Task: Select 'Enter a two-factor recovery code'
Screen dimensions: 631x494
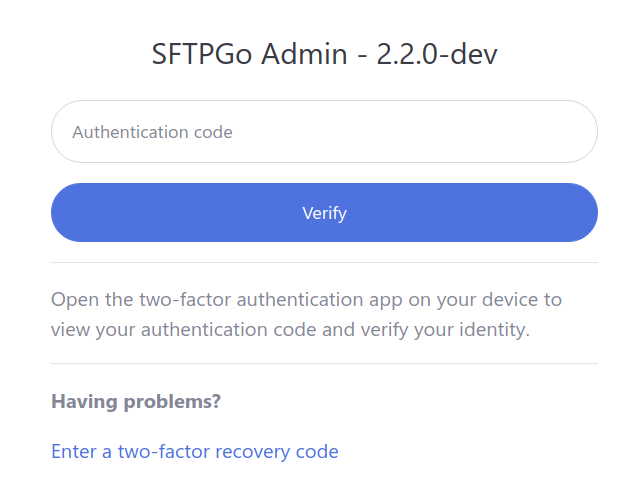Action: tap(194, 452)
